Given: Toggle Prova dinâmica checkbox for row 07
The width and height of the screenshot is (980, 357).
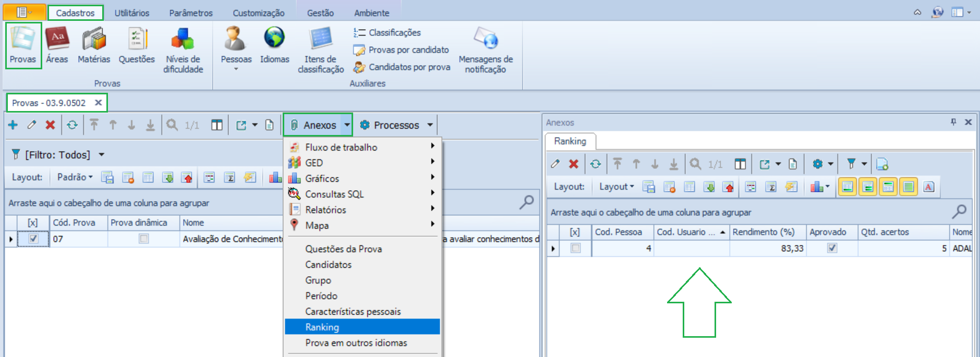Looking at the screenshot, I should 143,239.
